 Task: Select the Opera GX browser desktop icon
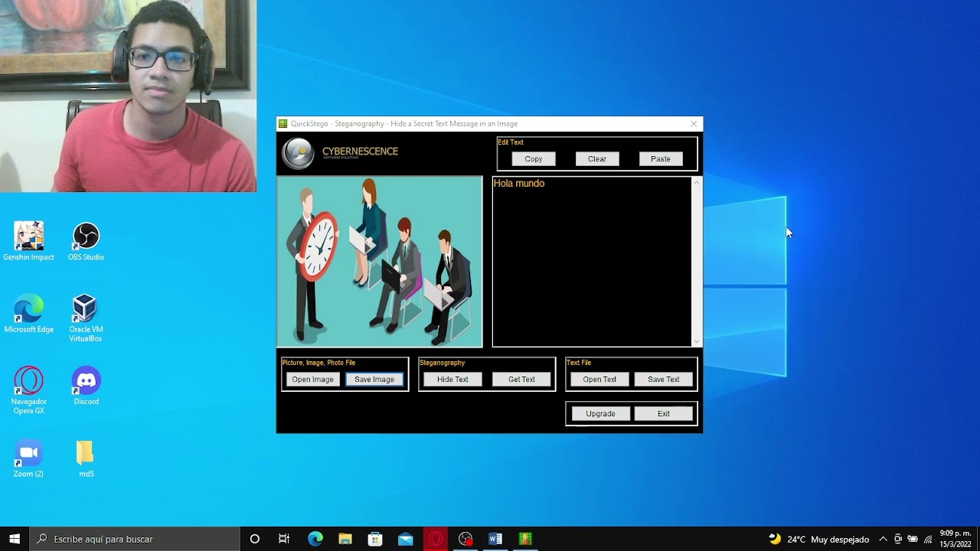pyautogui.click(x=29, y=381)
